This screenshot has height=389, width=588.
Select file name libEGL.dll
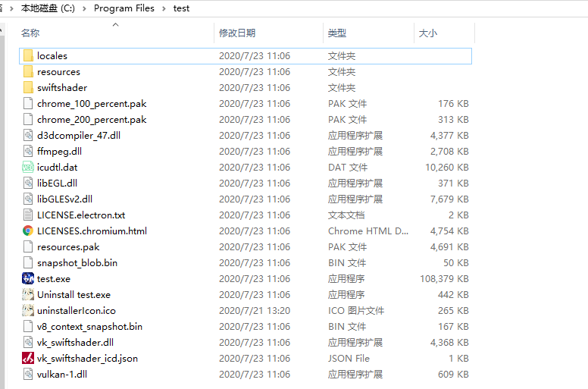tap(57, 184)
